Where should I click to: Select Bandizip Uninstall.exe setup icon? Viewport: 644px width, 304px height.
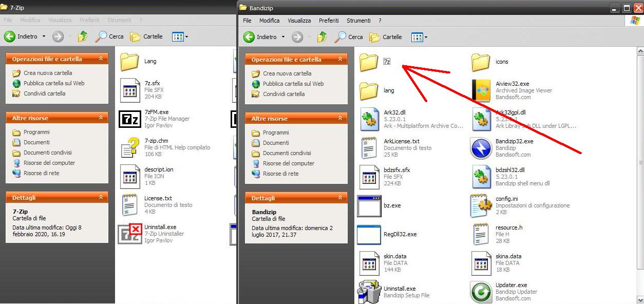(369, 292)
